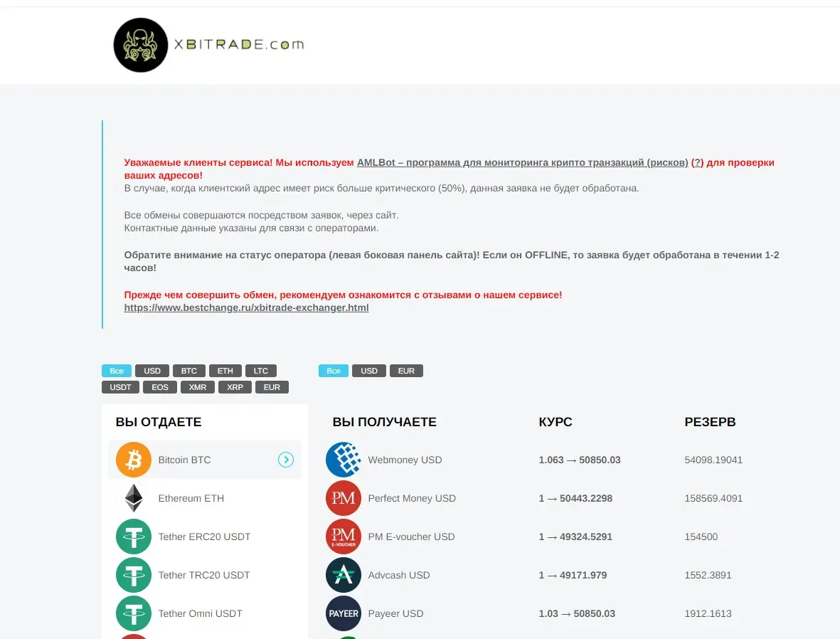The height and width of the screenshot is (639, 840).
Task: Click the Ethereum ETH diamond icon
Action: click(x=133, y=498)
